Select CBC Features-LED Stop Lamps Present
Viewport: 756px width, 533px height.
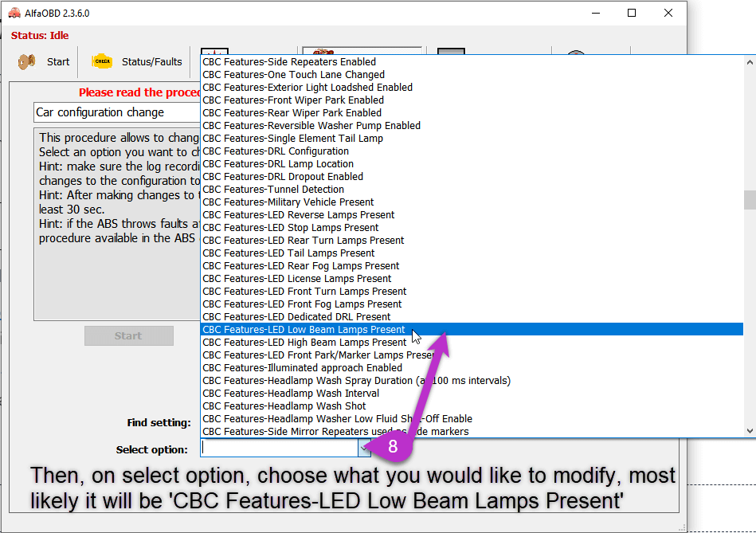pos(472,228)
